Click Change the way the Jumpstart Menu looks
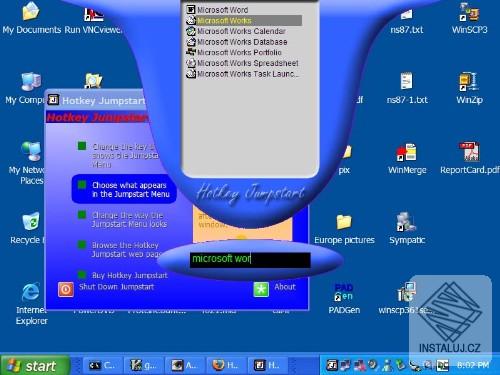 129,220
